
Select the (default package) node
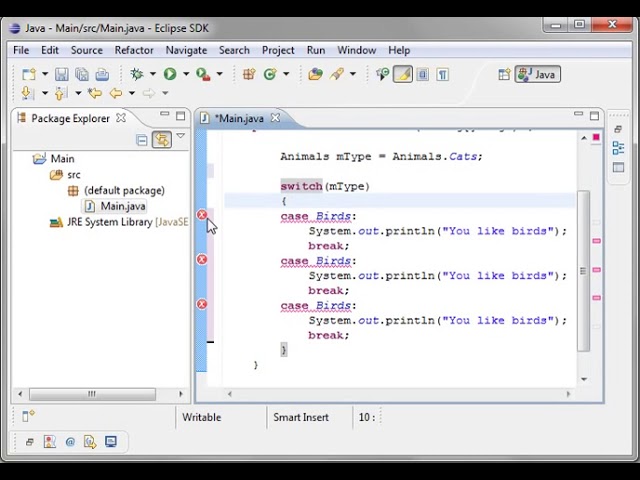(124, 191)
